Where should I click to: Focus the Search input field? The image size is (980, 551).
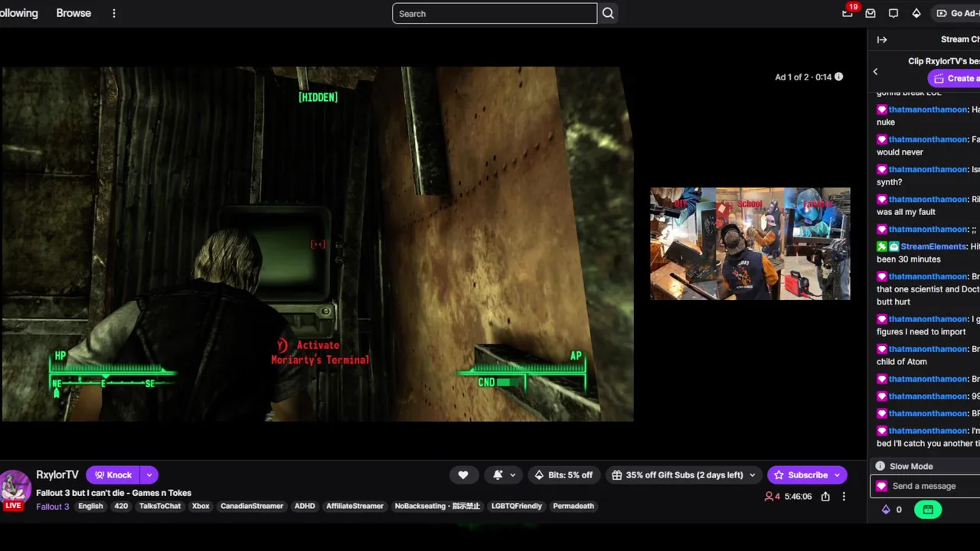495,13
